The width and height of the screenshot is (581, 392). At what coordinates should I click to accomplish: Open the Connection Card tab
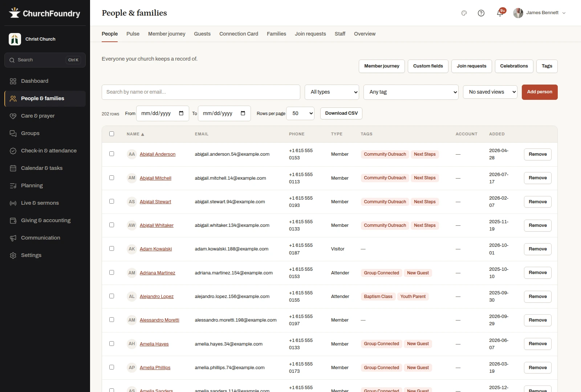[x=239, y=34]
